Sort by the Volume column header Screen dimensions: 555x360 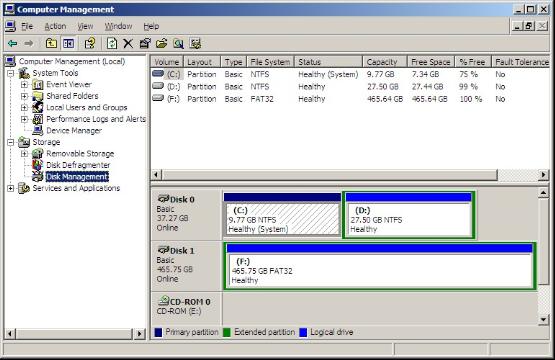(167, 62)
